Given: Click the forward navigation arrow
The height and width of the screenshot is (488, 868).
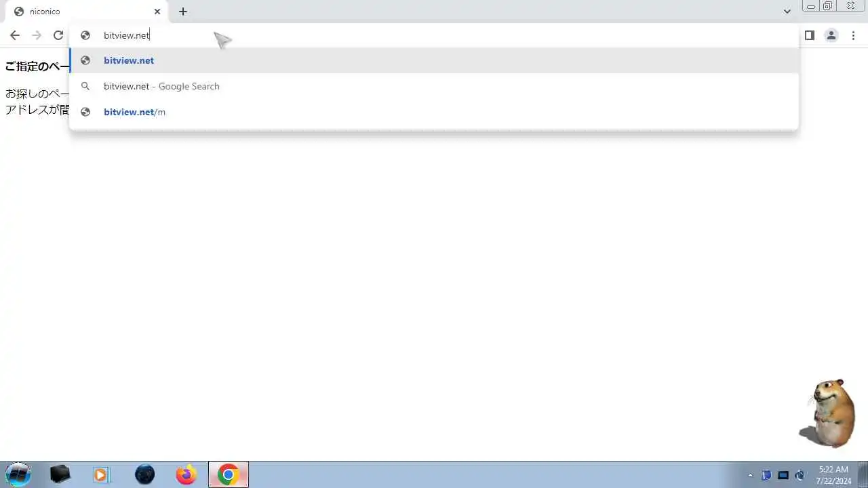Looking at the screenshot, I should coord(37,35).
